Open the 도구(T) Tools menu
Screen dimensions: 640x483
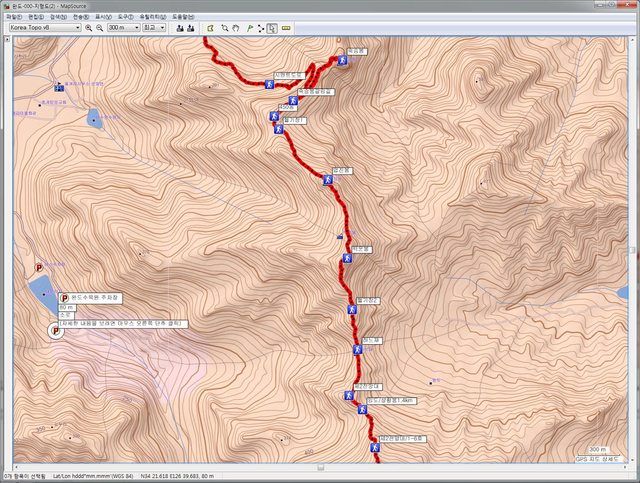tap(125, 17)
